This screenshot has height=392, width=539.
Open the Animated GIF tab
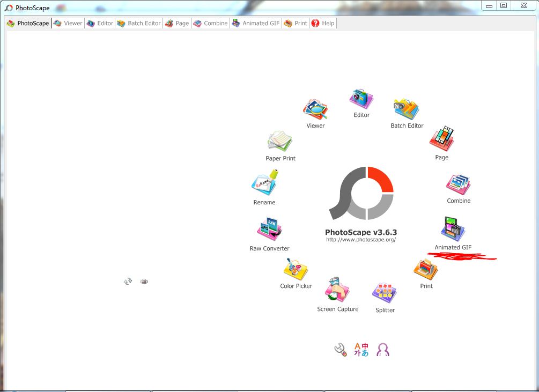coord(256,24)
